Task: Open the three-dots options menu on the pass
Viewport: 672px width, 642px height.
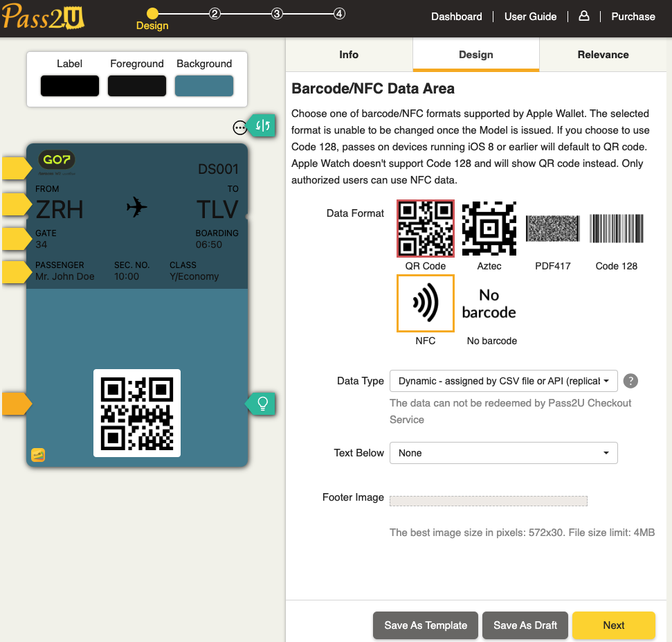Action: [239, 127]
